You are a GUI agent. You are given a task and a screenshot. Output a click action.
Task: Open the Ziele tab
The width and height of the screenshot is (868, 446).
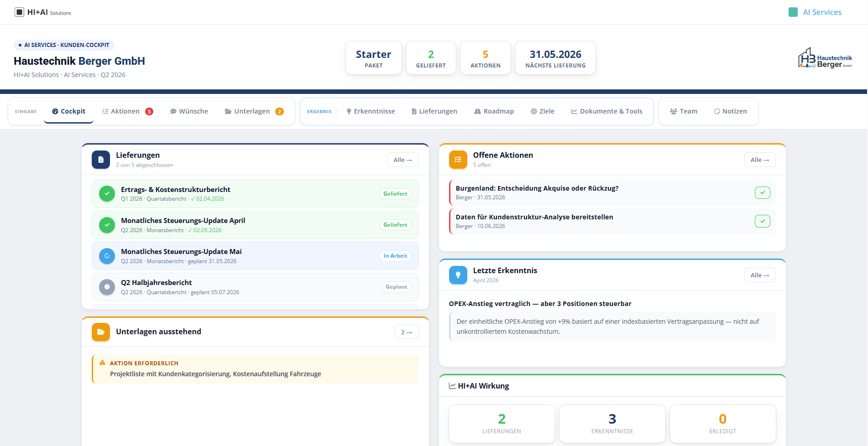pos(542,111)
